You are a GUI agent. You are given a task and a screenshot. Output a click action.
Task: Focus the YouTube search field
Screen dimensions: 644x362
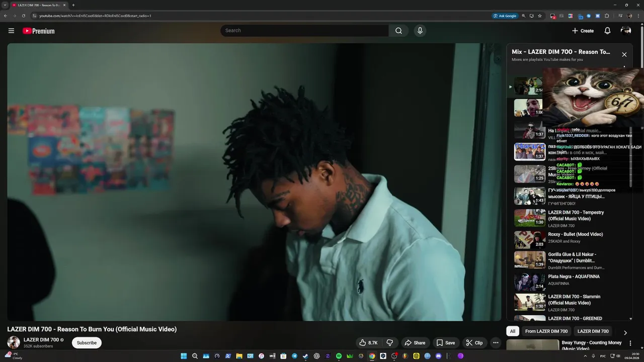tap(304, 31)
